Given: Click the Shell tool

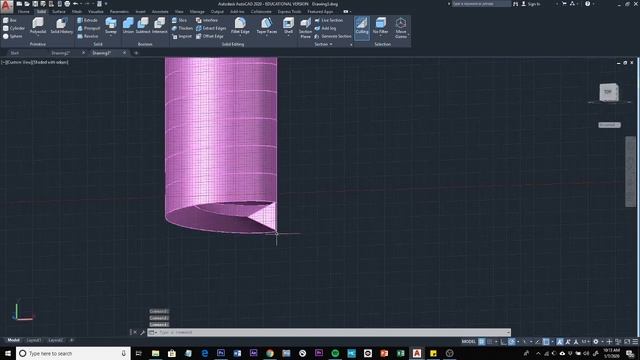Looking at the screenshot, I should [x=288, y=26].
